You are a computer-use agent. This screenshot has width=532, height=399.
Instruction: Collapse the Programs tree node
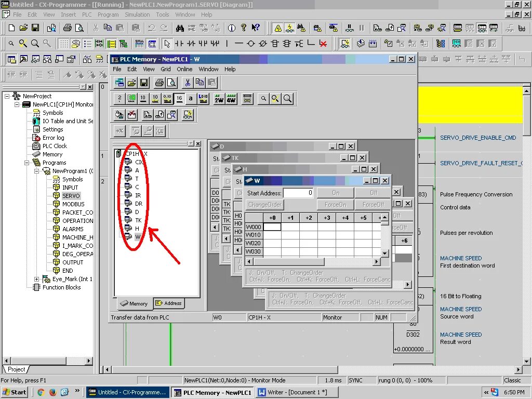[x=27, y=163]
